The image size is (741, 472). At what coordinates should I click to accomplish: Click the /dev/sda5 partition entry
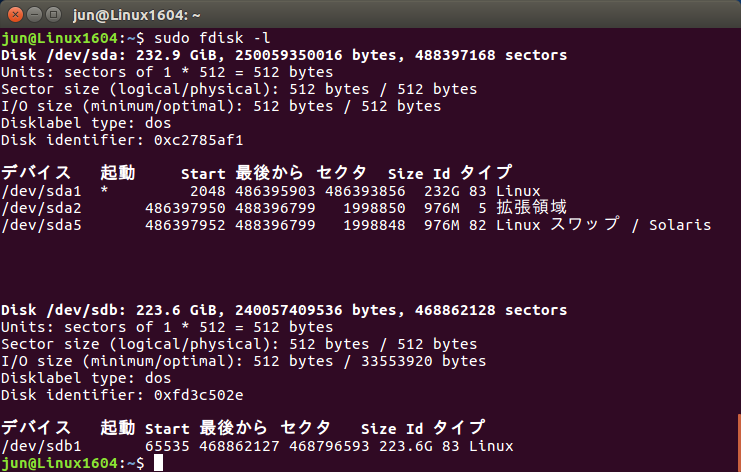(x=41, y=225)
